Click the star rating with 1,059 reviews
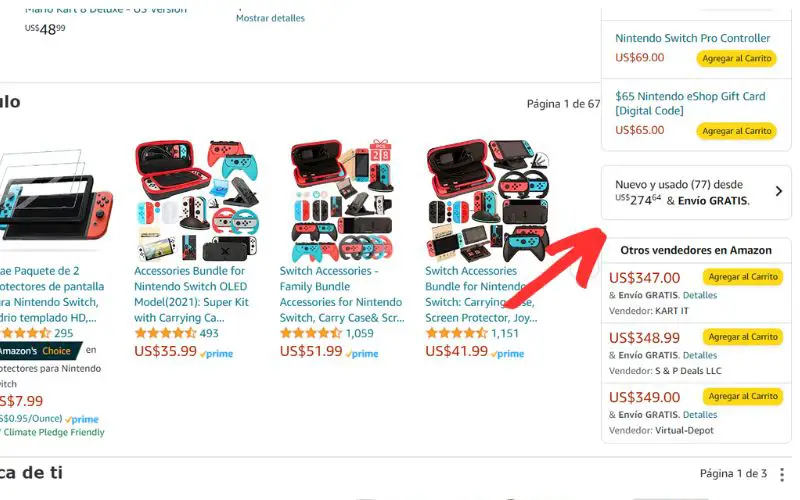The image size is (800, 500). click(310, 333)
